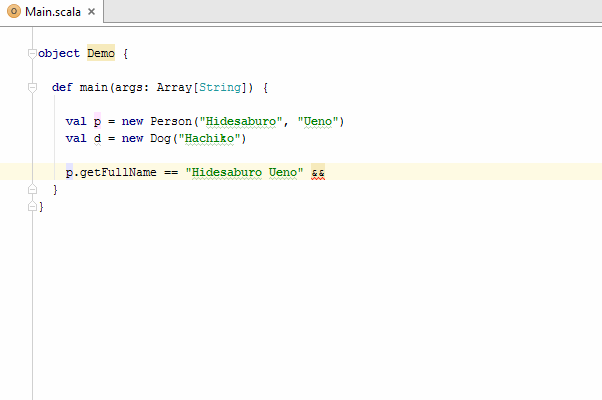
Task: Click the getFullName method call
Action: pyautogui.click(x=118, y=172)
